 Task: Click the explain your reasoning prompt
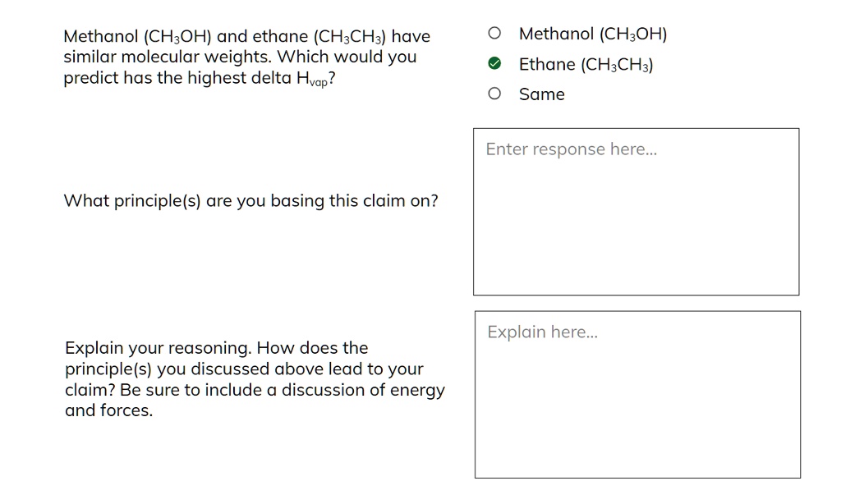tap(255, 378)
